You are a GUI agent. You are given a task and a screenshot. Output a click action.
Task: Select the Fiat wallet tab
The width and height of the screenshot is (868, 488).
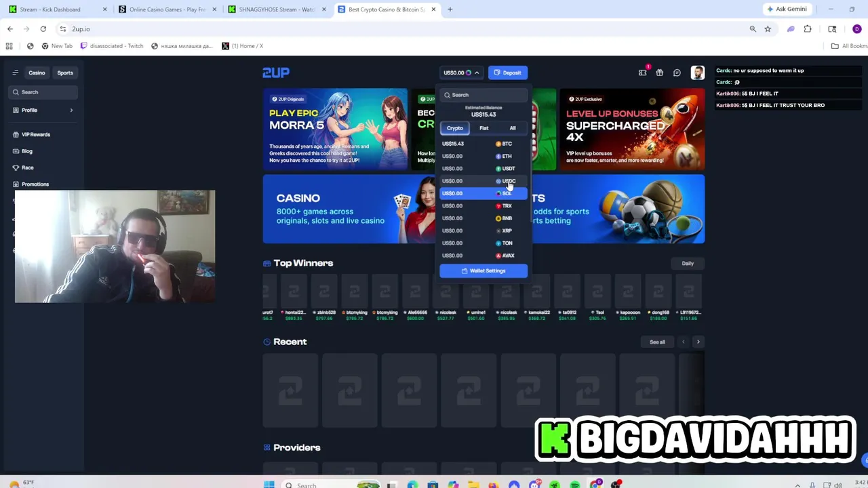click(484, 128)
